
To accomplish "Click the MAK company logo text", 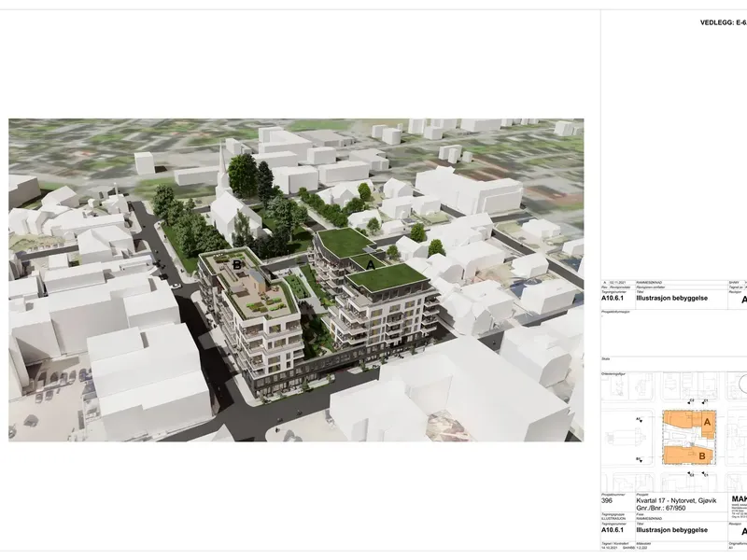I will [x=739, y=498].
